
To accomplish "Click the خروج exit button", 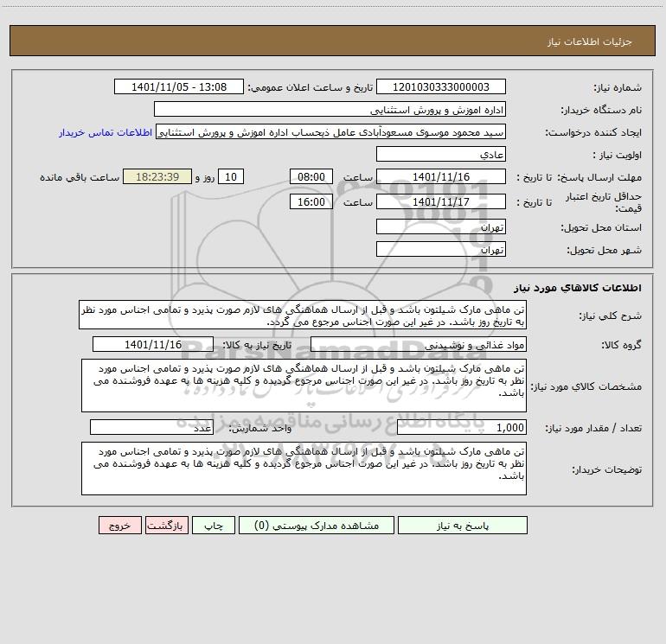I will point(119,525).
